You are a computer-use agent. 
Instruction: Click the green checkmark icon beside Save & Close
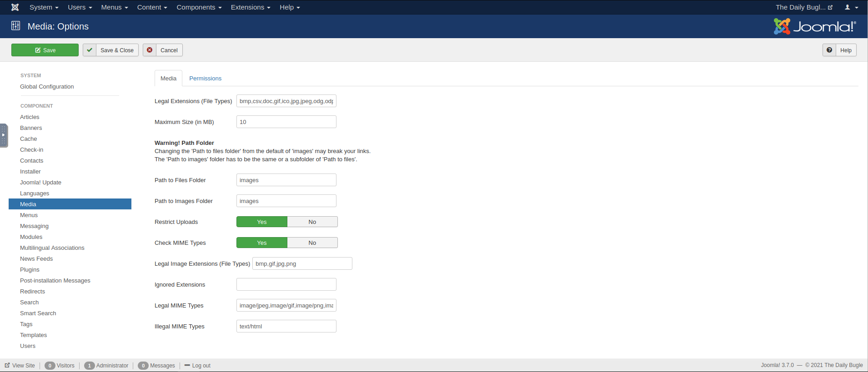pos(90,50)
